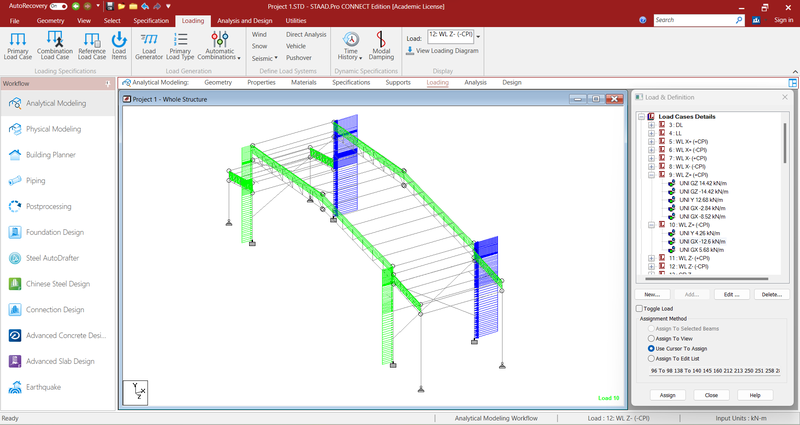The image size is (800, 425).
Task: Open the Building Planner workflow
Action: (x=58, y=155)
